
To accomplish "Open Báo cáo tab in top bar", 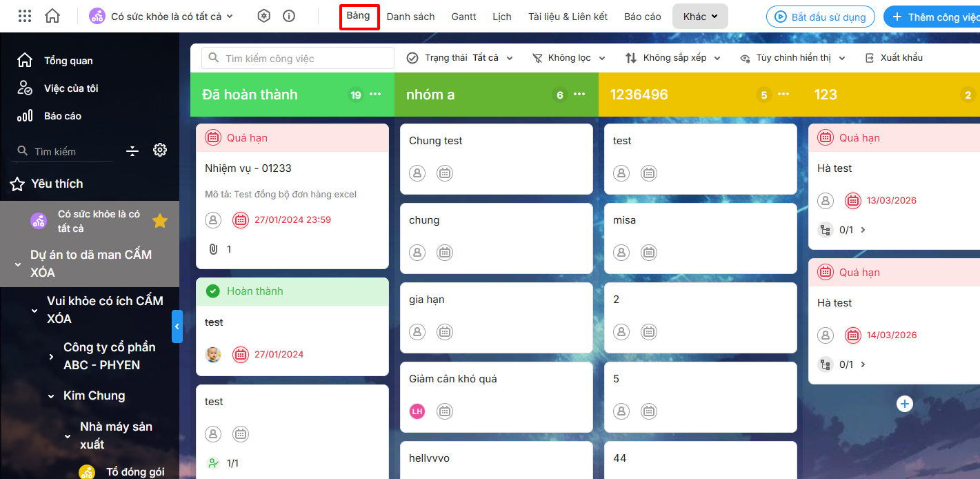I will [643, 17].
